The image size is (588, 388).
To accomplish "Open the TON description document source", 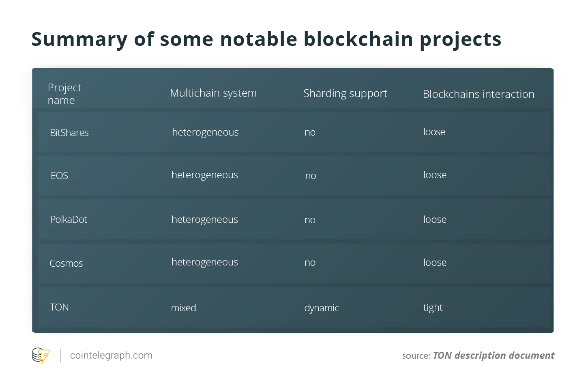I will click(x=494, y=356).
